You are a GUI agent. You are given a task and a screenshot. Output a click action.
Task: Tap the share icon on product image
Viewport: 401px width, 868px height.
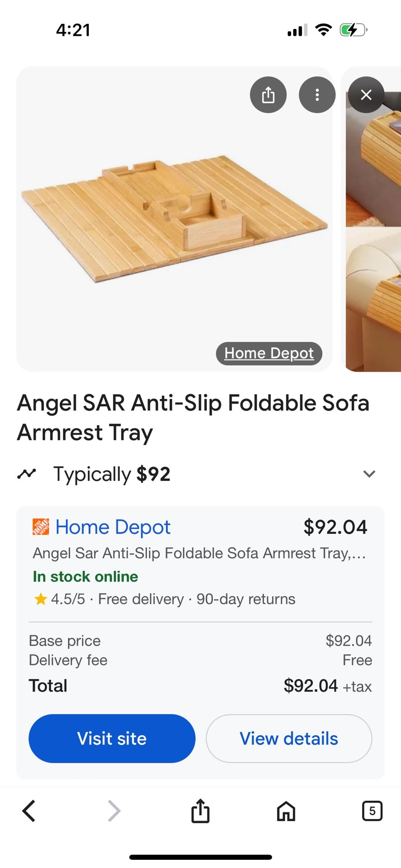(268, 95)
